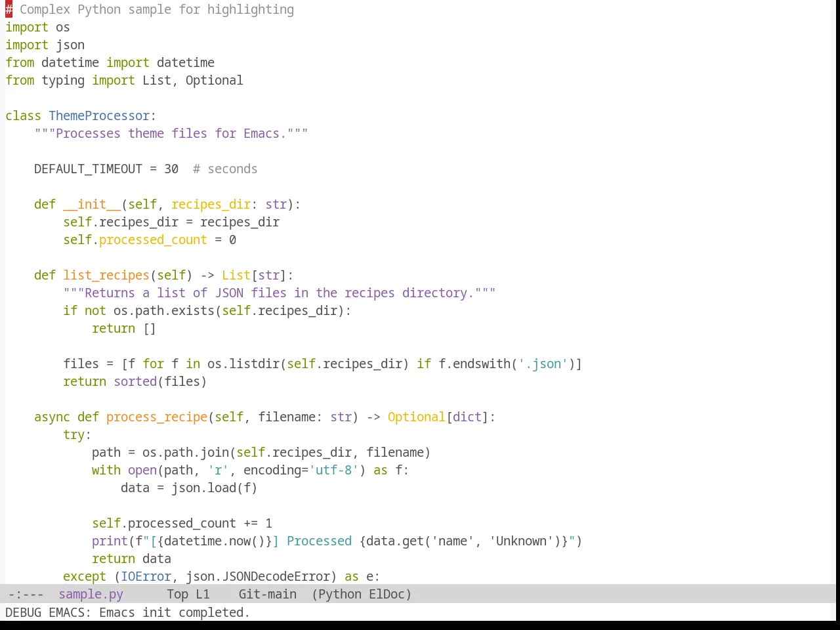The height and width of the screenshot is (630, 840).
Task: Click the Optional[dict] return annotation
Action: point(438,417)
